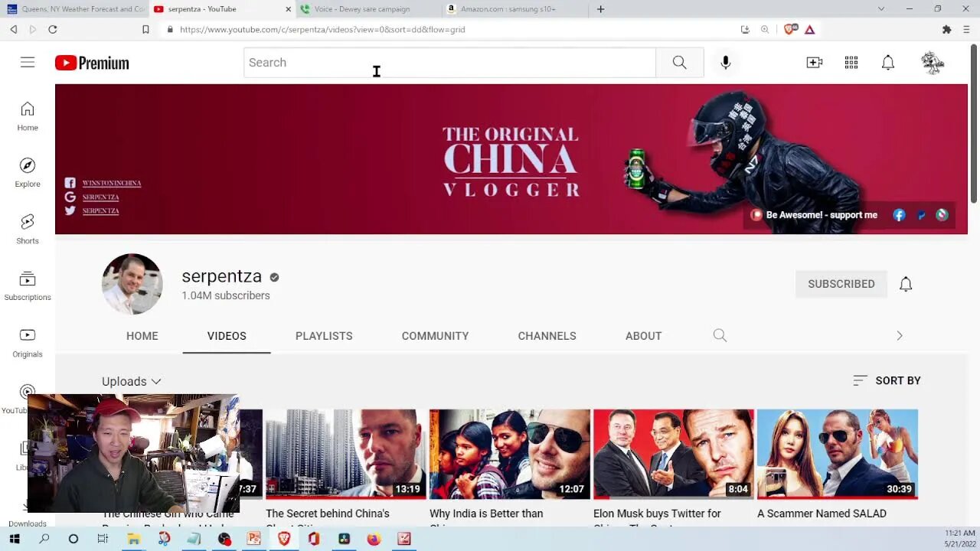This screenshot has height=551, width=980.
Task: Switch to the Amazon samsung s10+ tab
Action: [x=514, y=9]
